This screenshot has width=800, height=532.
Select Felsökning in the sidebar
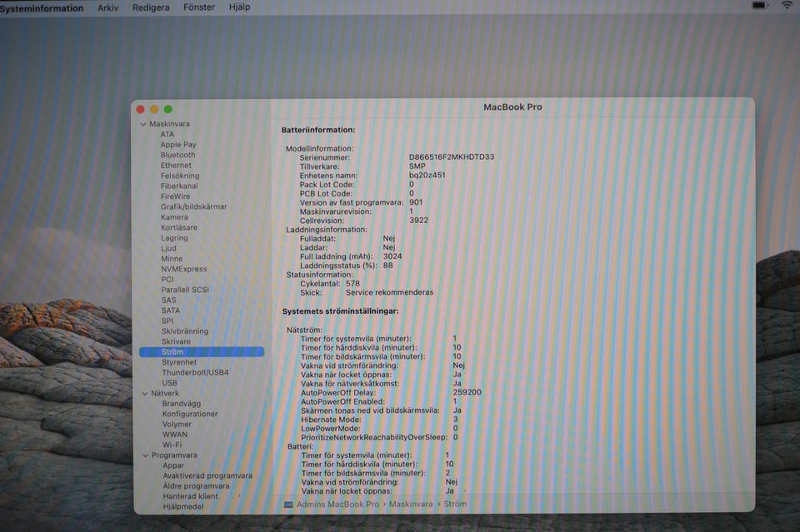point(180,176)
